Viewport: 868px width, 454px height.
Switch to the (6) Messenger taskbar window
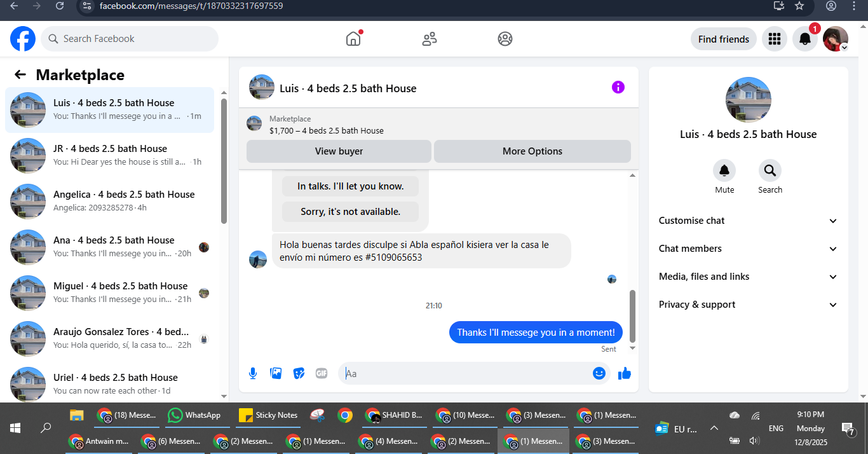tap(171, 441)
